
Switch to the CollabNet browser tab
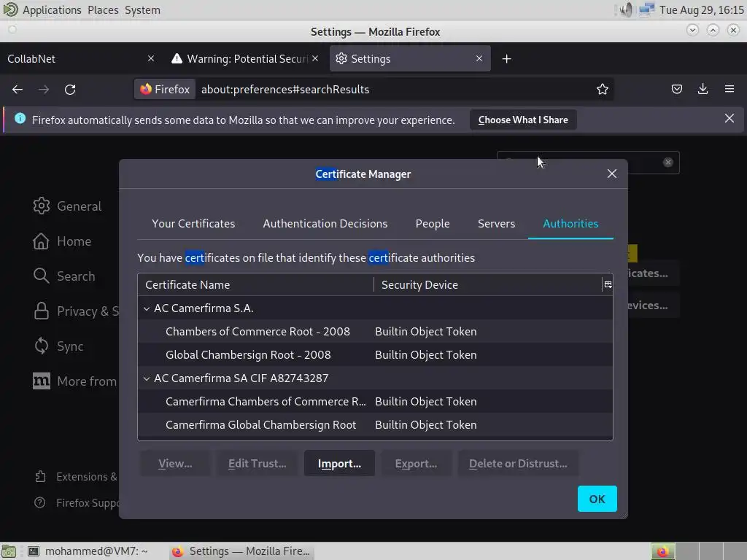[76, 58]
